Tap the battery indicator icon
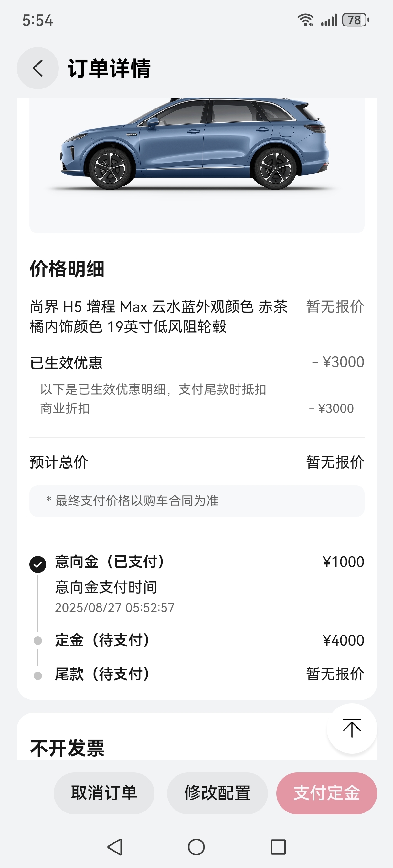 pyautogui.click(x=356, y=20)
